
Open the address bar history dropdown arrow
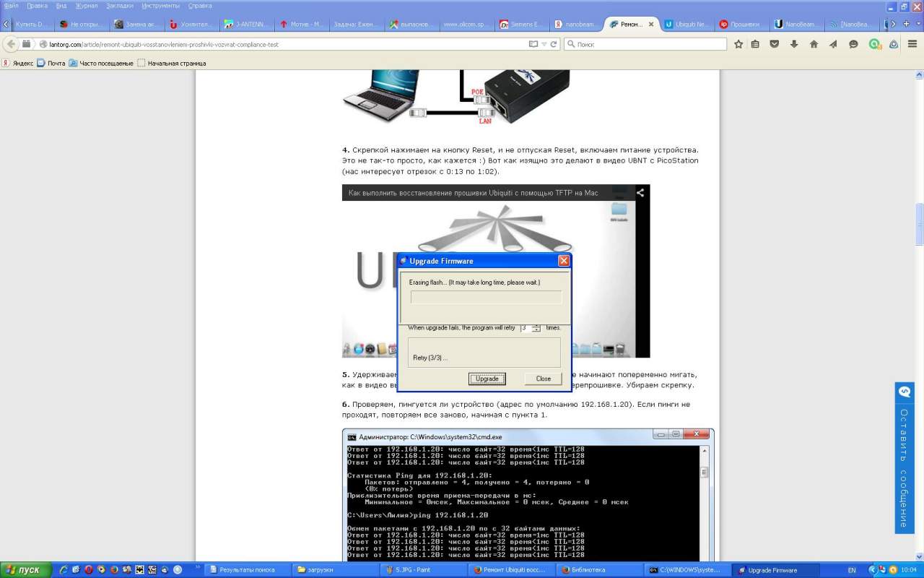[x=544, y=44]
